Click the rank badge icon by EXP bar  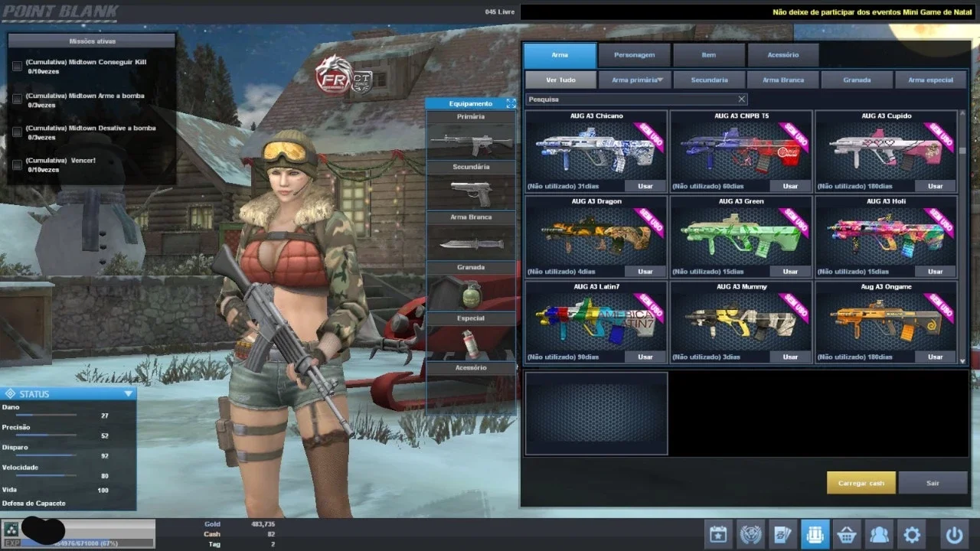tap(11, 529)
